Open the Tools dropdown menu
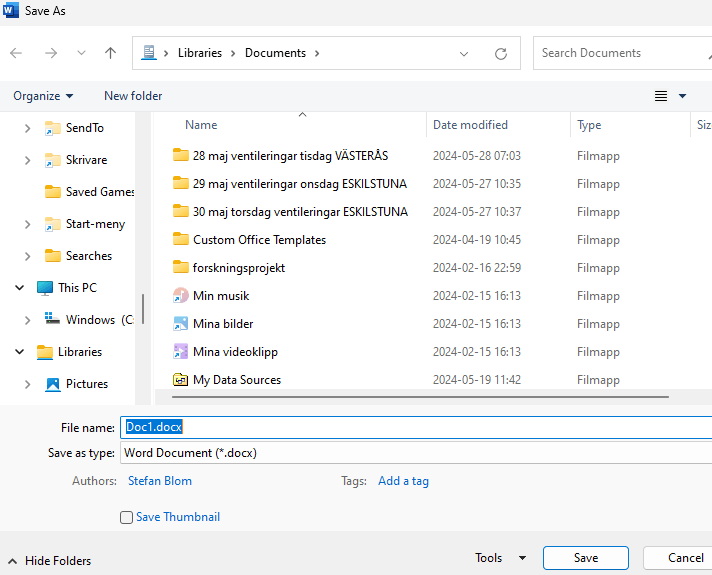The width and height of the screenshot is (712, 575). tap(500, 558)
